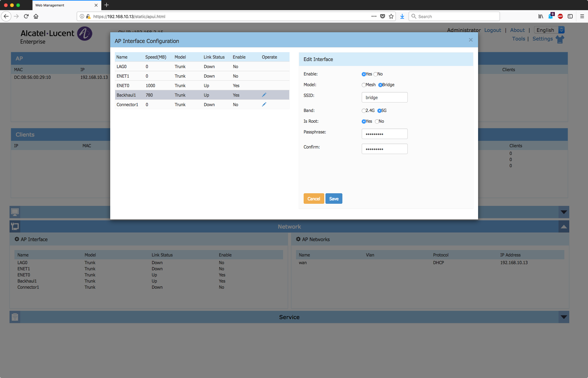This screenshot has height=378, width=588.
Task: Set Enable to No
Action: click(x=375, y=74)
